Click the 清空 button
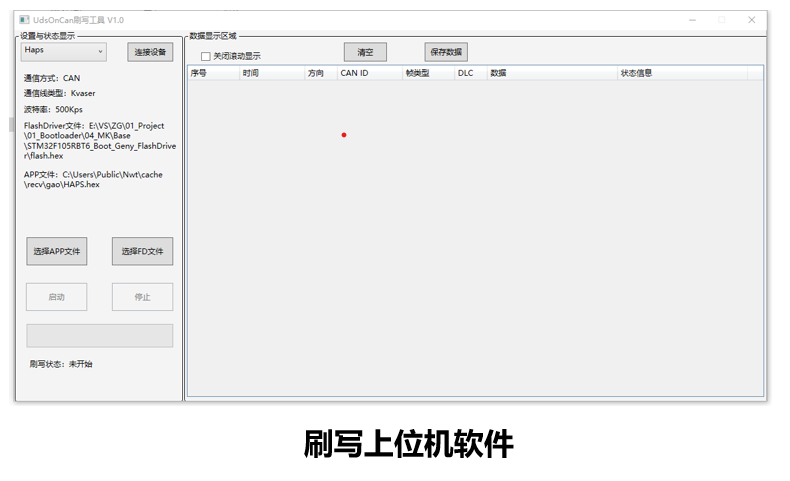 click(365, 52)
